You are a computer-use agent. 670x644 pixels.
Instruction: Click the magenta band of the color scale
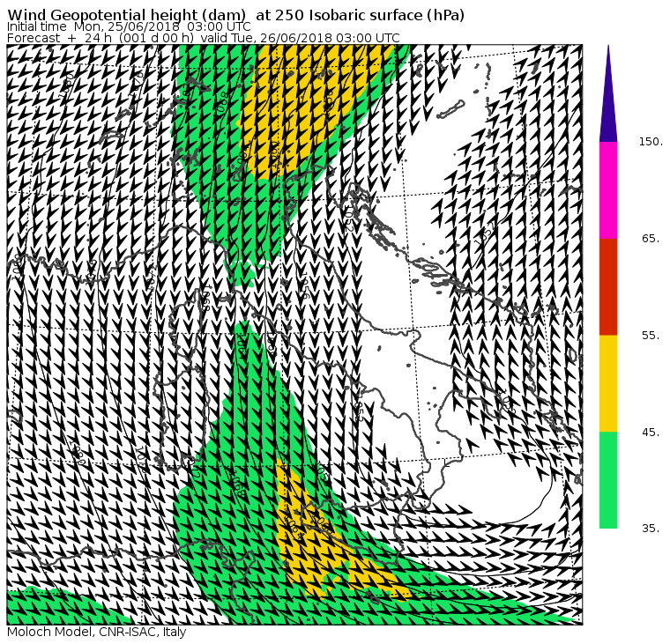pyautogui.click(x=608, y=190)
